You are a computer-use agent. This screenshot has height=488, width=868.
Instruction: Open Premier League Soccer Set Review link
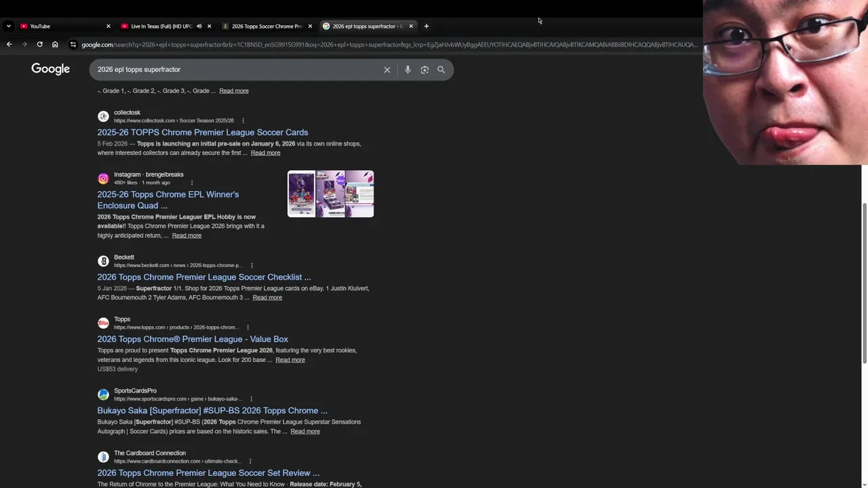tap(208, 473)
